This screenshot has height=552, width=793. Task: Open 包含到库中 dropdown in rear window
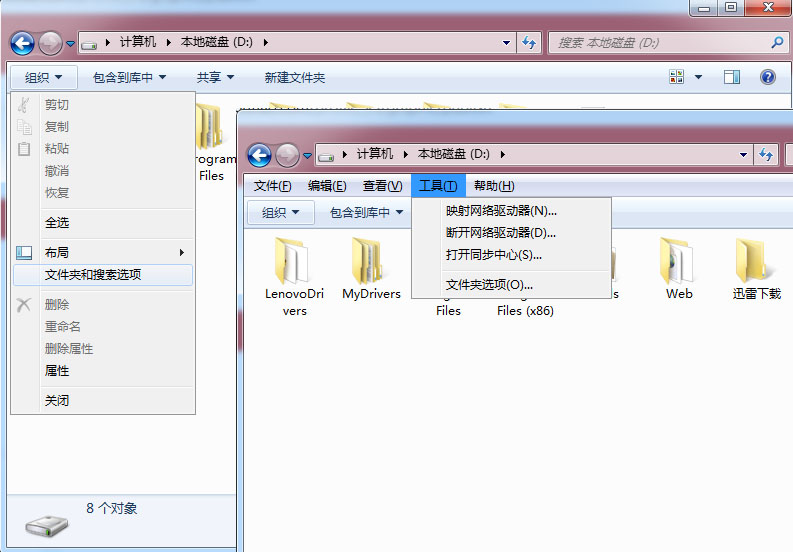[x=129, y=77]
